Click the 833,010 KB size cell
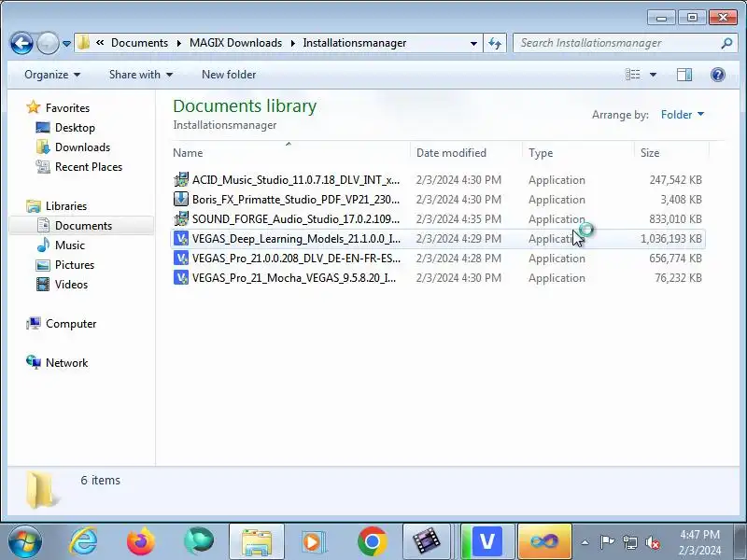The width and height of the screenshot is (747, 560). (x=675, y=219)
